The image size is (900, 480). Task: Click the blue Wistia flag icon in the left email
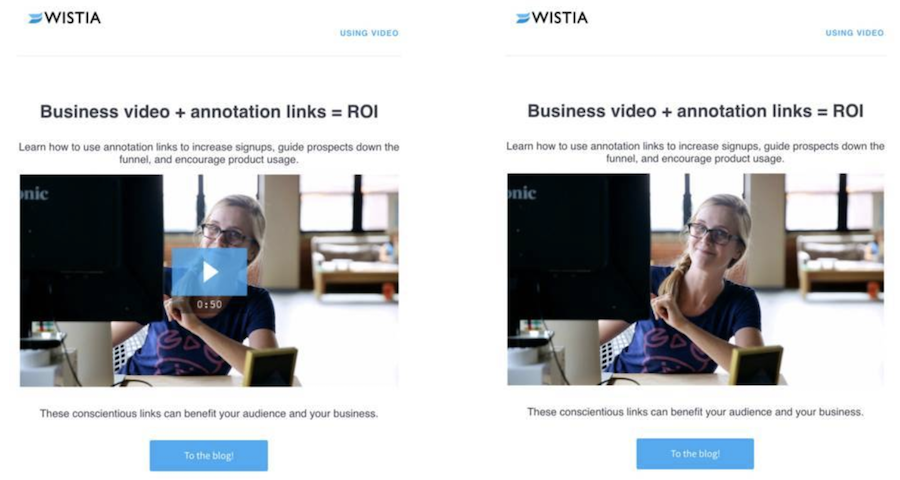pos(36,18)
